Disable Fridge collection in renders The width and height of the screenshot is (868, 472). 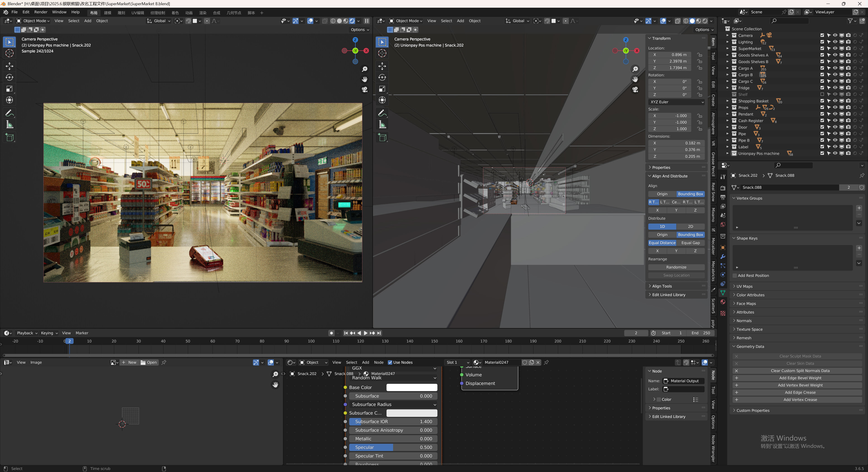[x=849, y=88]
